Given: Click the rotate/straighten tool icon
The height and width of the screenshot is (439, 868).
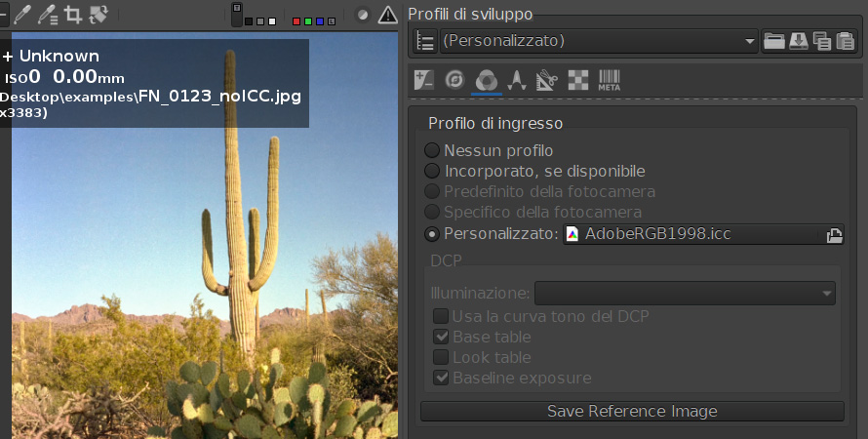Looking at the screenshot, I should 98,15.
